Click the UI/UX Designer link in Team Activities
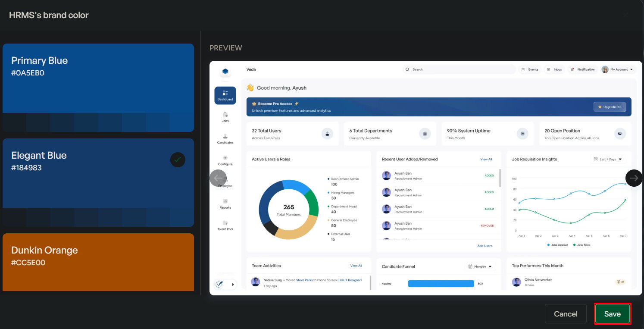 (349, 280)
